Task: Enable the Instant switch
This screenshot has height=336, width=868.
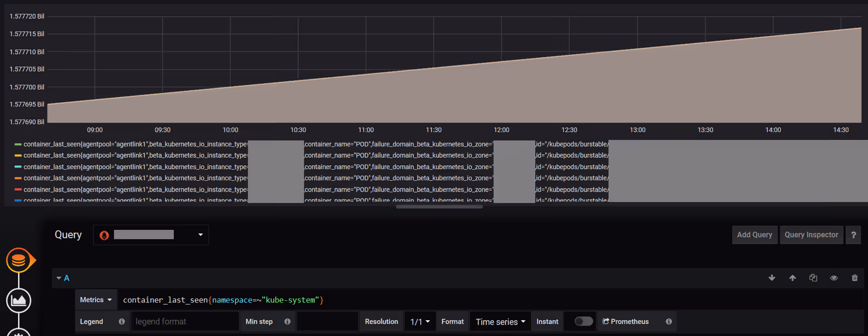Action: point(583,321)
